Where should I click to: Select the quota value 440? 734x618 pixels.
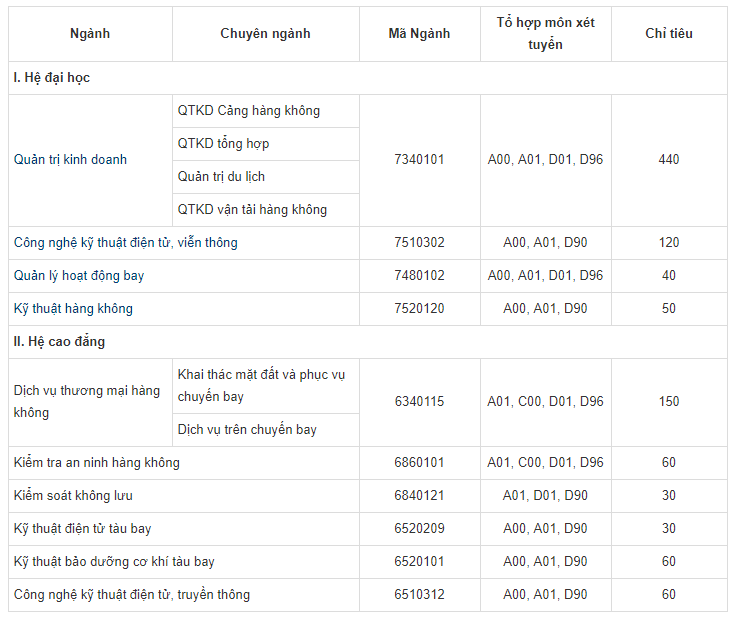669,160
